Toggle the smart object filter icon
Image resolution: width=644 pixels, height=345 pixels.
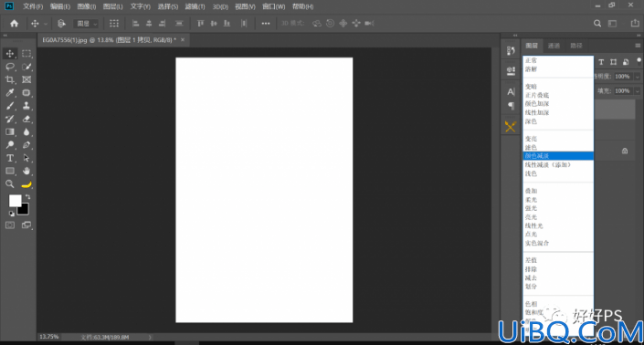pyautogui.click(x=626, y=62)
